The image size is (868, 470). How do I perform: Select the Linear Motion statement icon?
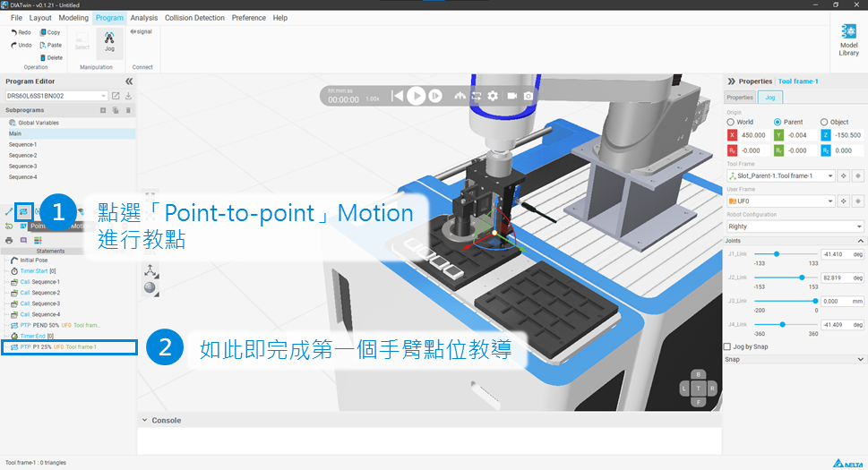(x=10, y=211)
